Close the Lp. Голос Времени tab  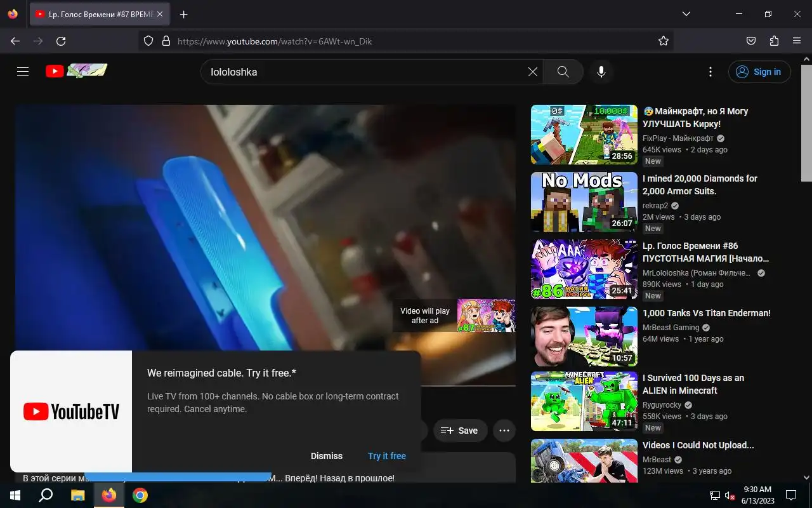(x=160, y=14)
